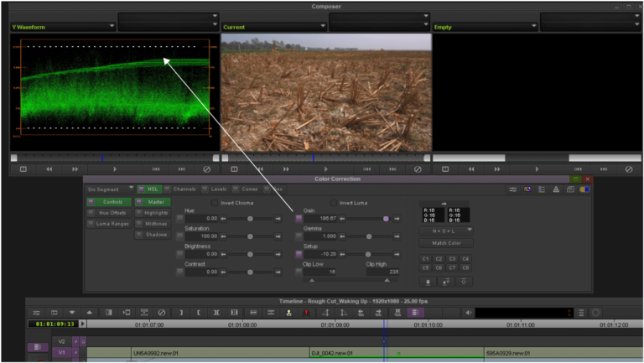Click the Setup slider handle
Screen dimensions: 644x363
pos(368,254)
